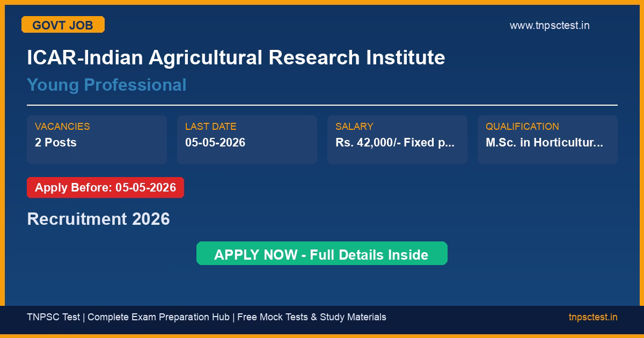Click the LAST DATE label
This screenshot has height=338, width=644.
coord(210,127)
